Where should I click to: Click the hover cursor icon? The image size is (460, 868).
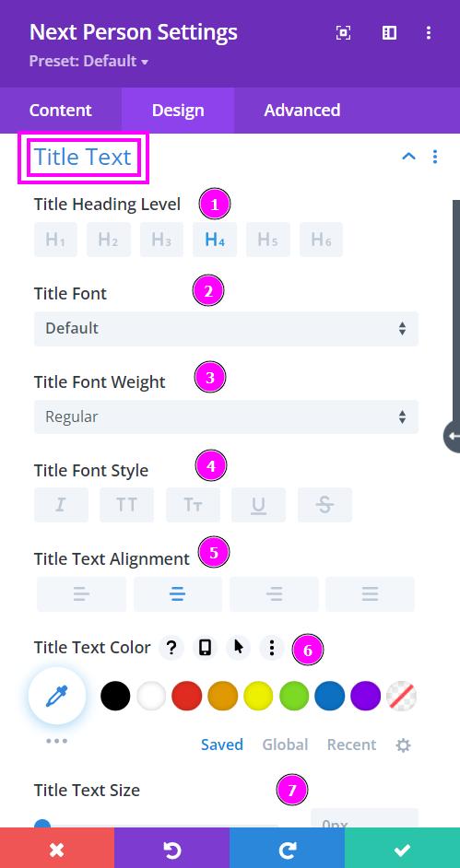(x=239, y=647)
